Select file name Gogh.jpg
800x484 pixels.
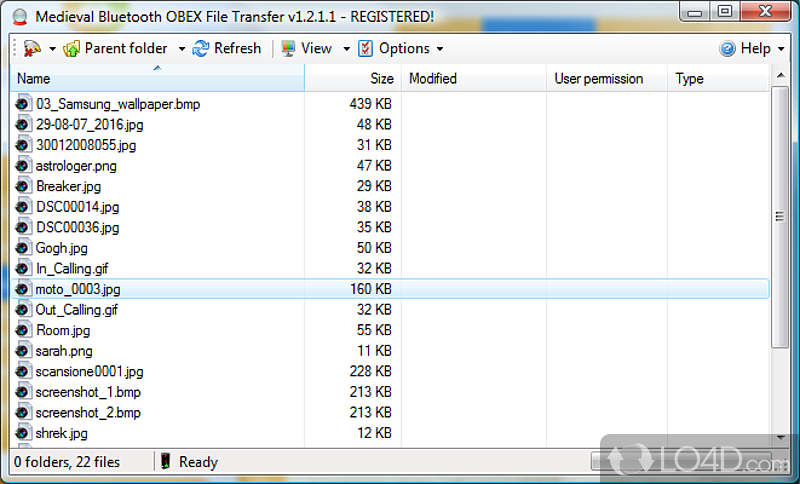pyautogui.click(x=62, y=248)
